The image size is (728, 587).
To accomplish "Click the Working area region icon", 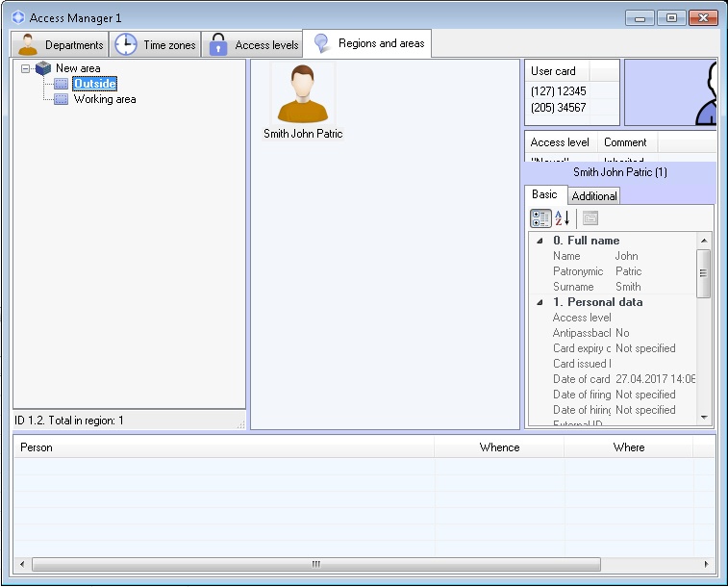I will (x=61, y=99).
